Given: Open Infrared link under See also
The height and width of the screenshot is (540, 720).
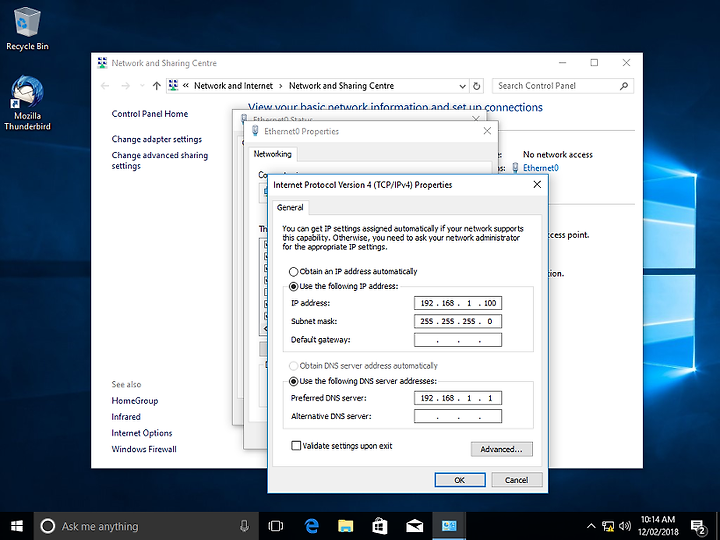Looking at the screenshot, I should pyautogui.click(x=126, y=417).
